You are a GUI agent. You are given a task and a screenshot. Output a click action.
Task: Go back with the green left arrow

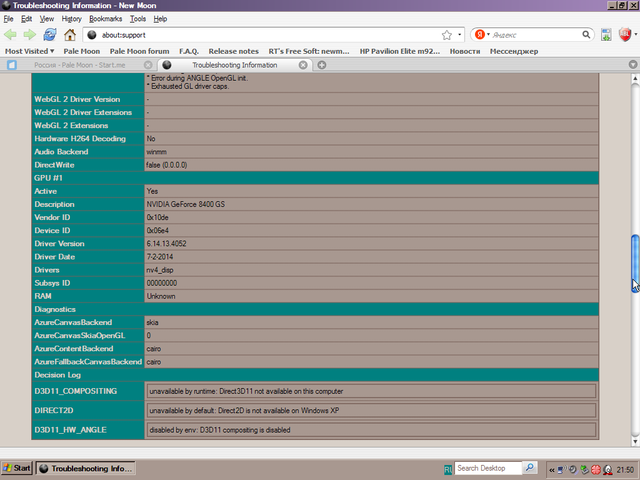tap(11, 35)
